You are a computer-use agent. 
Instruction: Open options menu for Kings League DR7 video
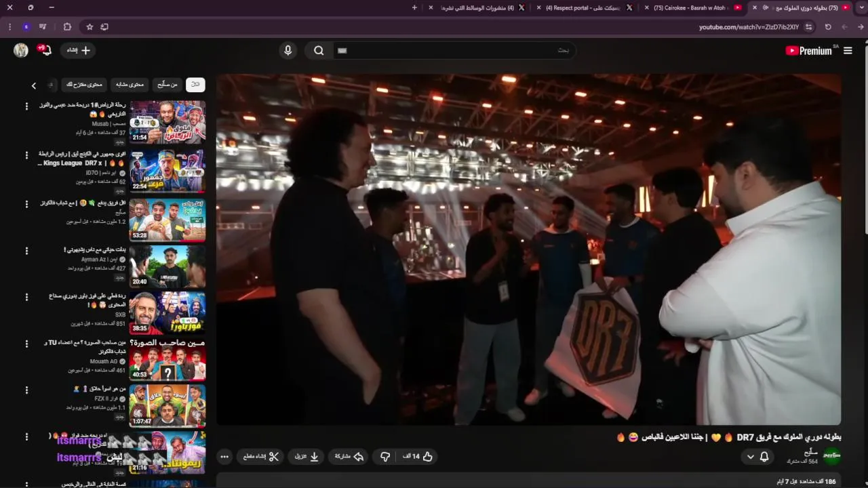(26, 156)
